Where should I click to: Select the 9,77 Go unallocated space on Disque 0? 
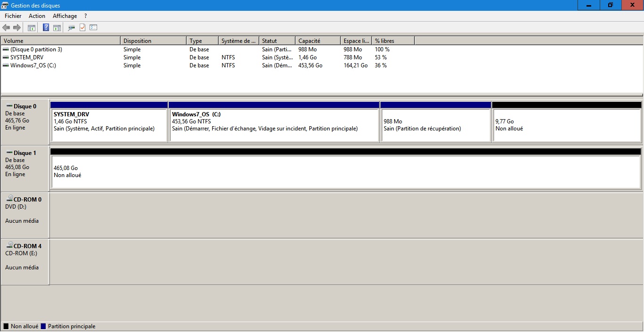566,125
